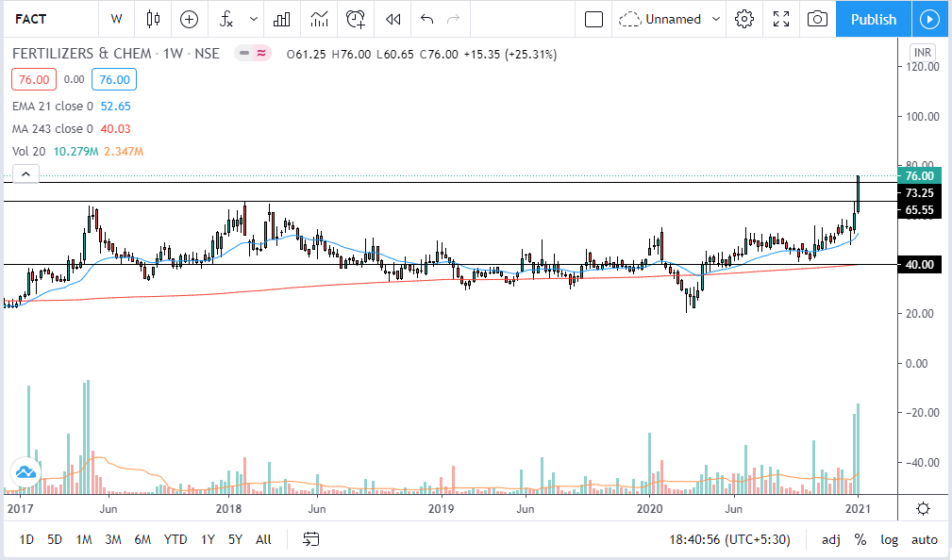Click the 65.55 horizontal line price label
Screen dimensions: 952x560
pos(919,210)
